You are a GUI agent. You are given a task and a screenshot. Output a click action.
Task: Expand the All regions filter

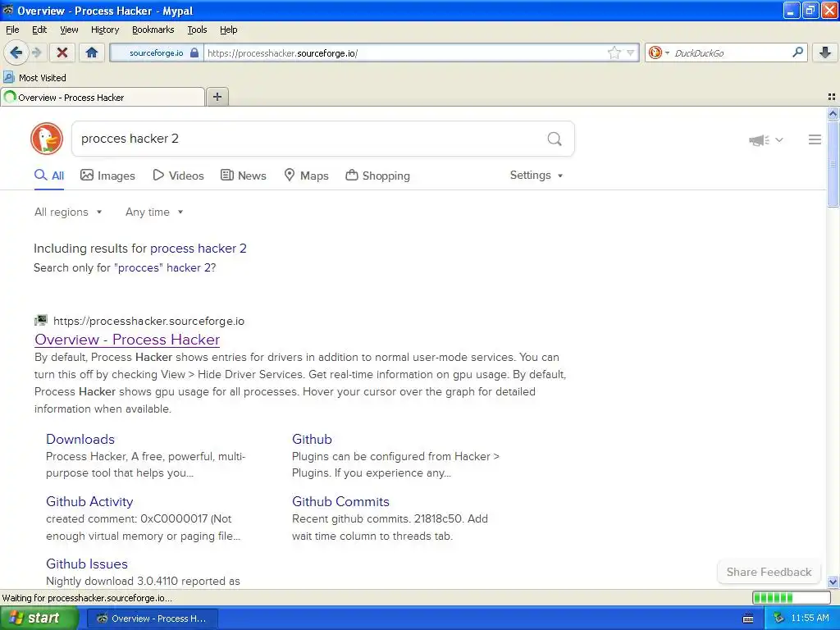click(x=68, y=212)
